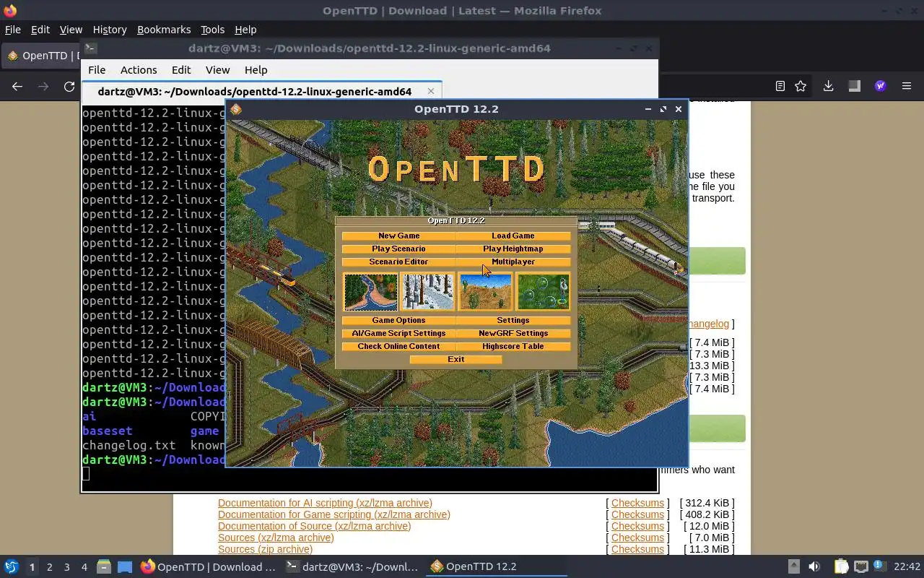
Task: Open Firefox History menu
Action: coord(110,30)
